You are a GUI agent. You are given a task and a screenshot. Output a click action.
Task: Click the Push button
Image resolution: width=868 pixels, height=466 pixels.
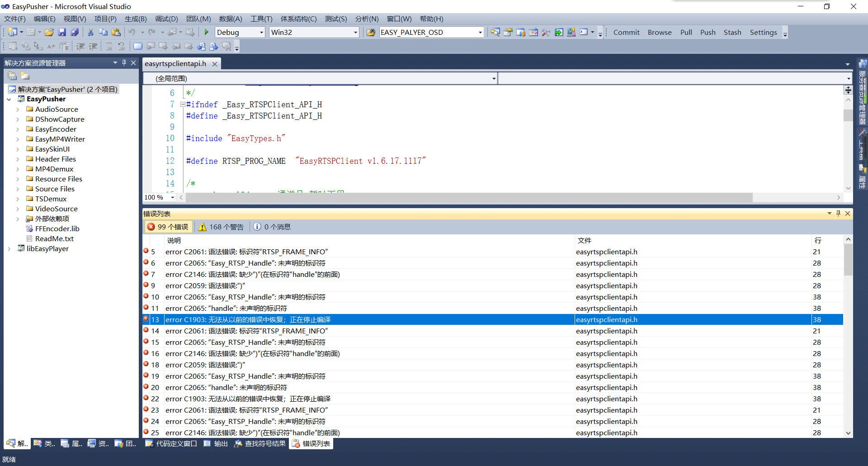click(x=708, y=32)
